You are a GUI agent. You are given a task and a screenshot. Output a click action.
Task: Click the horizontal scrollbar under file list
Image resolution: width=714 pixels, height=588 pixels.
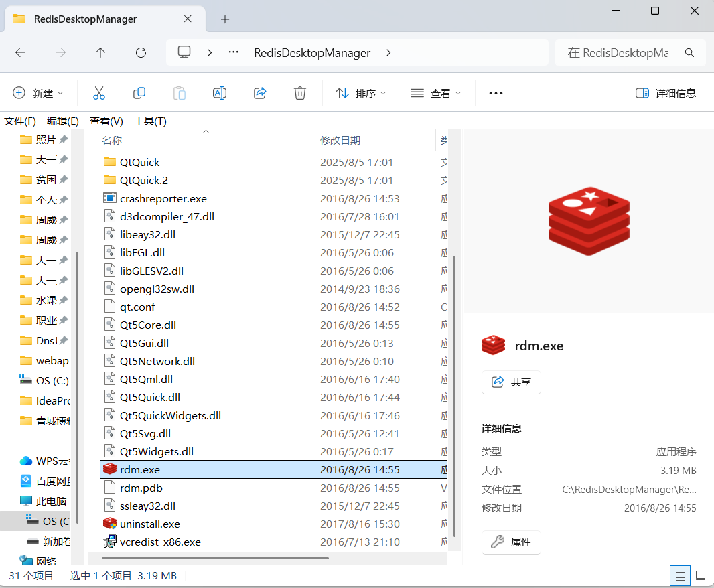point(215,558)
